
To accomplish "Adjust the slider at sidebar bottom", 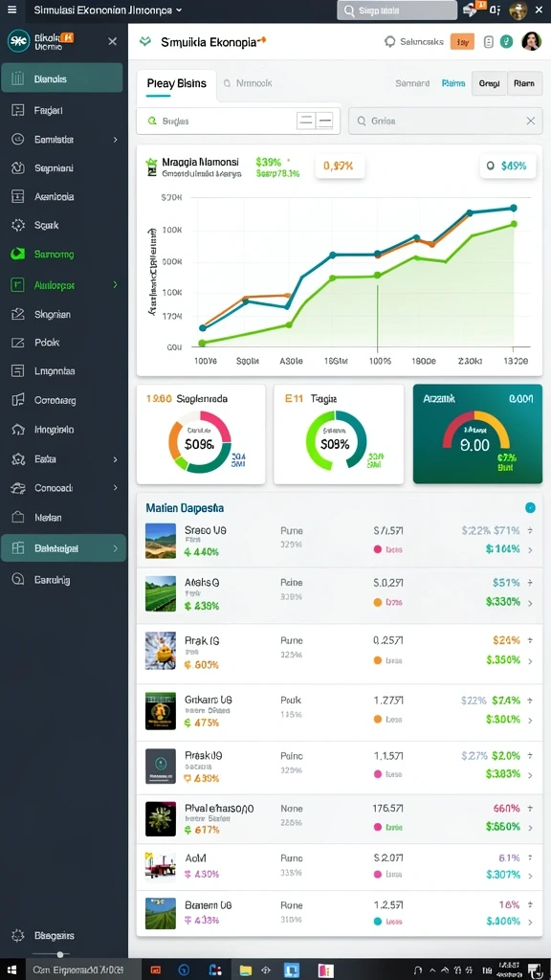I will click(x=59, y=954).
